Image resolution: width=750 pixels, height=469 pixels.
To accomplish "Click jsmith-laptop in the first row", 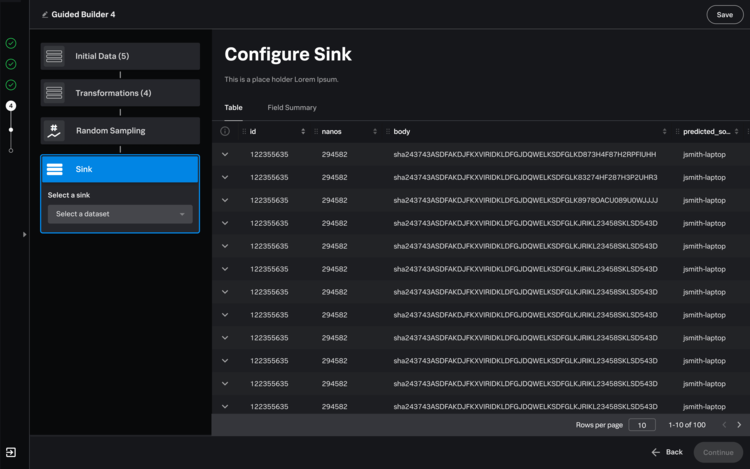I will pos(704,154).
